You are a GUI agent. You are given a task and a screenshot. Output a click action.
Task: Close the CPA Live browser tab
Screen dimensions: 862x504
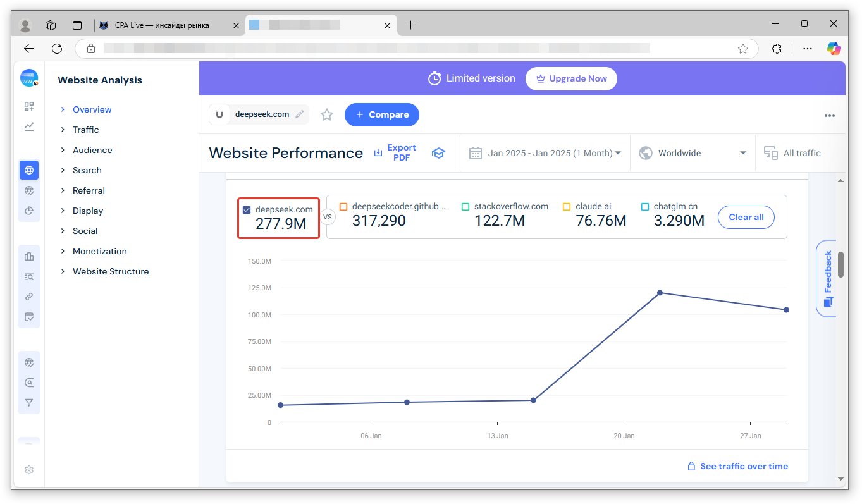point(236,25)
